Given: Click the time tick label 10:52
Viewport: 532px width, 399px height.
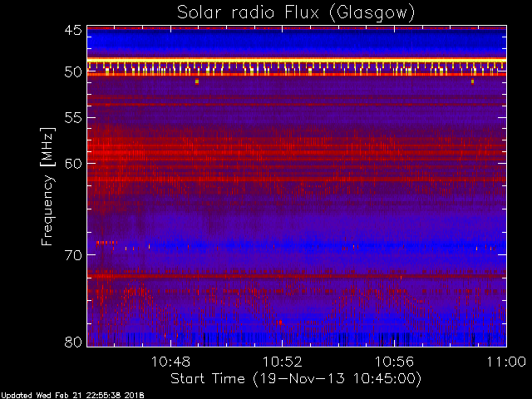Looking at the screenshot, I should coord(283,362).
